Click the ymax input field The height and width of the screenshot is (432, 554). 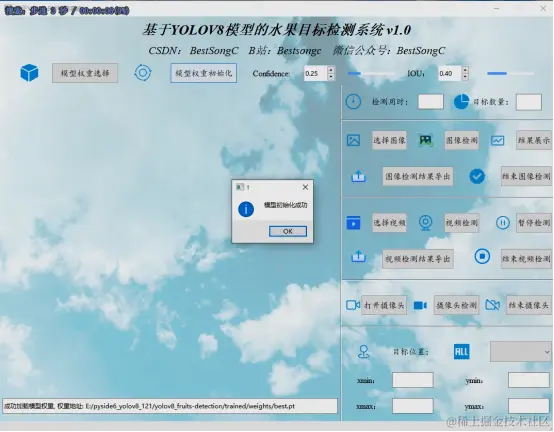point(529,406)
